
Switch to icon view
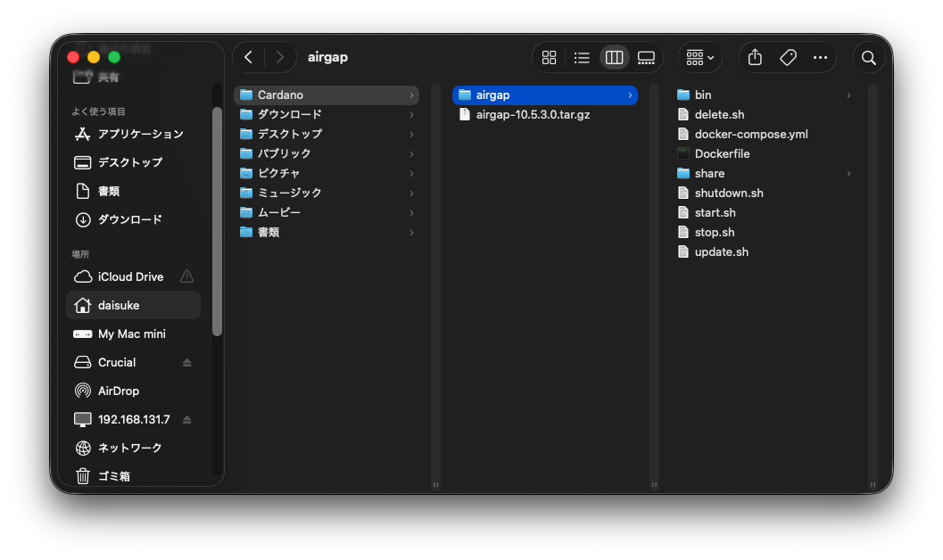point(550,57)
